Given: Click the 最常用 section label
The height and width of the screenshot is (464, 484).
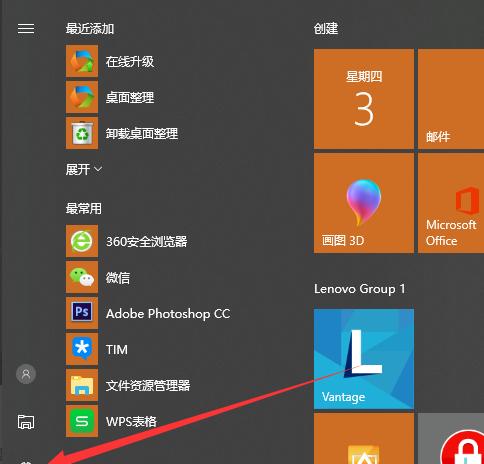Looking at the screenshot, I should click(x=84, y=209).
